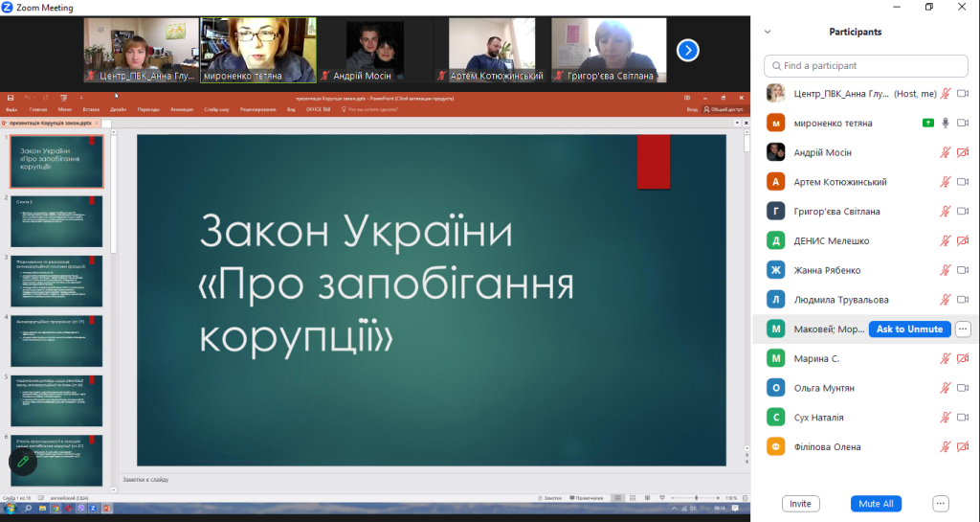The height and width of the screenshot is (522, 980).
Task: Open the Вставка tab in the PowerPoint ribbon
Action: click(91, 109)
